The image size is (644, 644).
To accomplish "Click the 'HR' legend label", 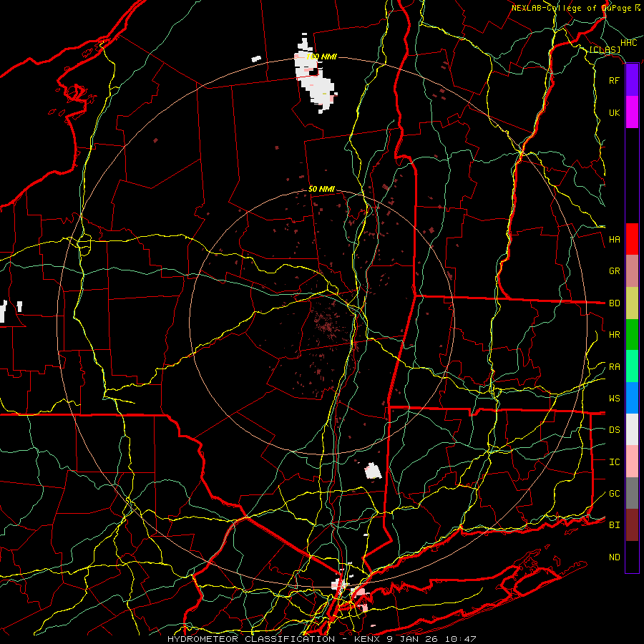I will click(614, 335).
